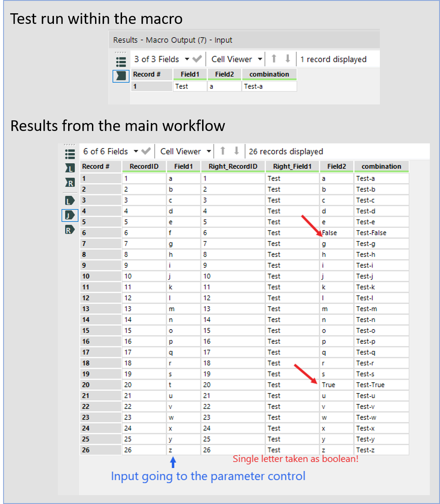The image size is (440, 504).
Task: Click the 'Field2' header in macro results
Action: click(x=224, y=74)
